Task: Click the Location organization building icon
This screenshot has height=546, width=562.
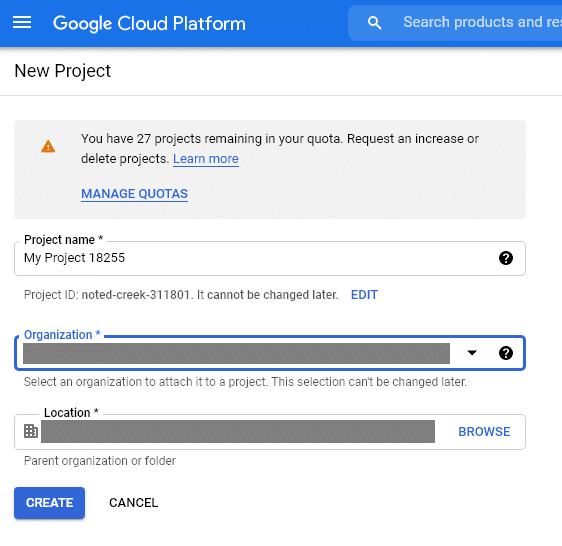Action: click(31, 431)
